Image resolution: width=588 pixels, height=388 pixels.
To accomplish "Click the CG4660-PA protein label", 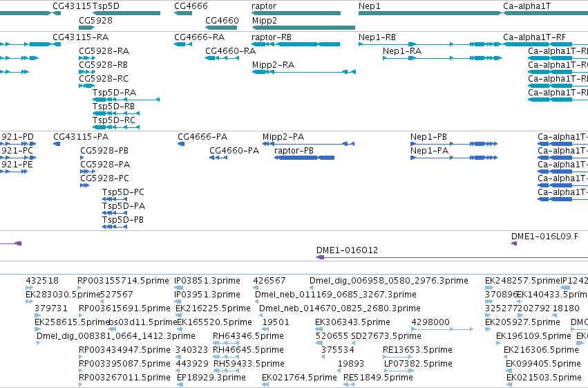I will coord(234,151).
